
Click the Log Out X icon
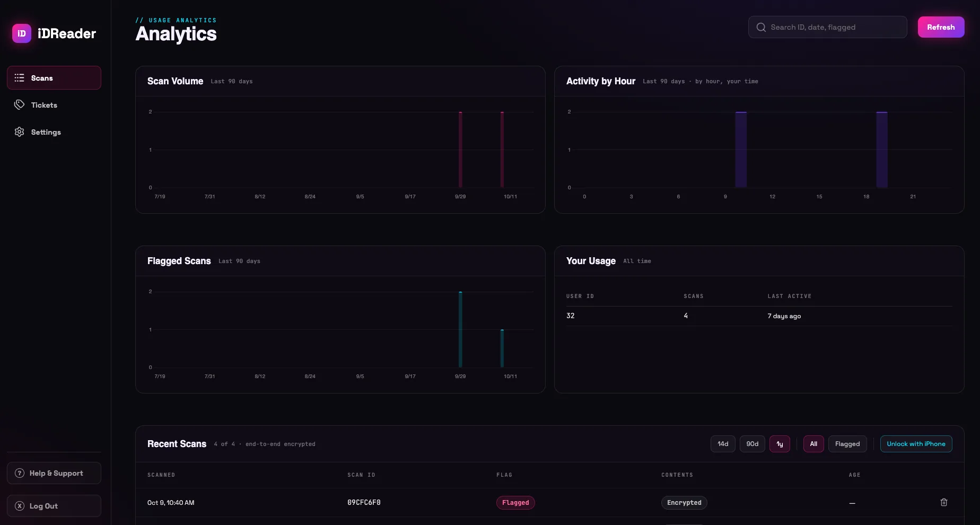pos(20,506)
